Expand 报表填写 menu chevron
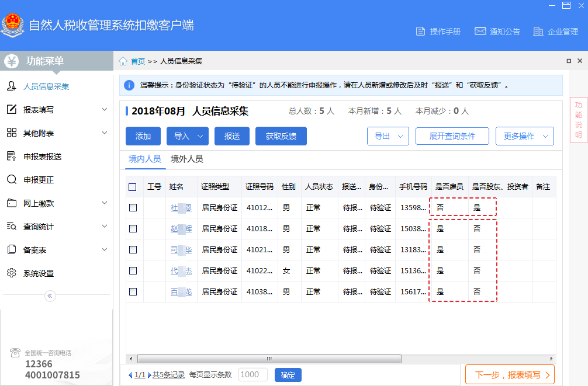588x386 pixels. click(x=105, y=109)
